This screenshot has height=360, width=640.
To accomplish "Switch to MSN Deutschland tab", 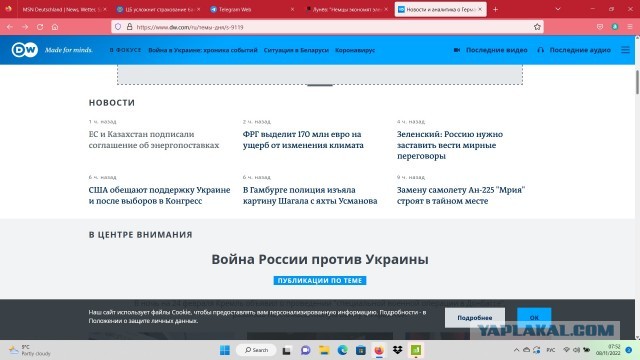I will 62,9.
